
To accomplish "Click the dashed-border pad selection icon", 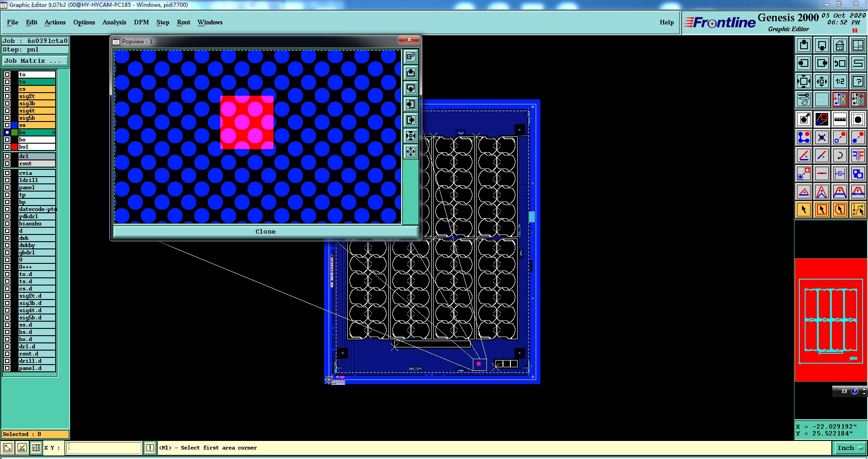I will [x=858, y=119].
